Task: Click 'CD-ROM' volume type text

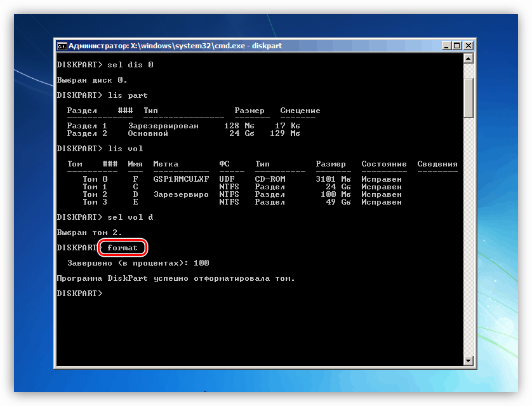Action: (x=270, y=179)
